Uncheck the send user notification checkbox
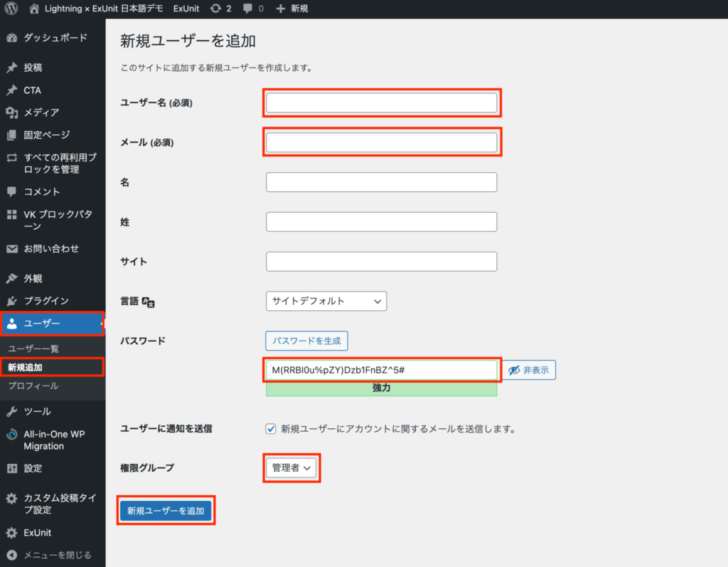Screen dimensions: 728x567 (x=271, y=429)
